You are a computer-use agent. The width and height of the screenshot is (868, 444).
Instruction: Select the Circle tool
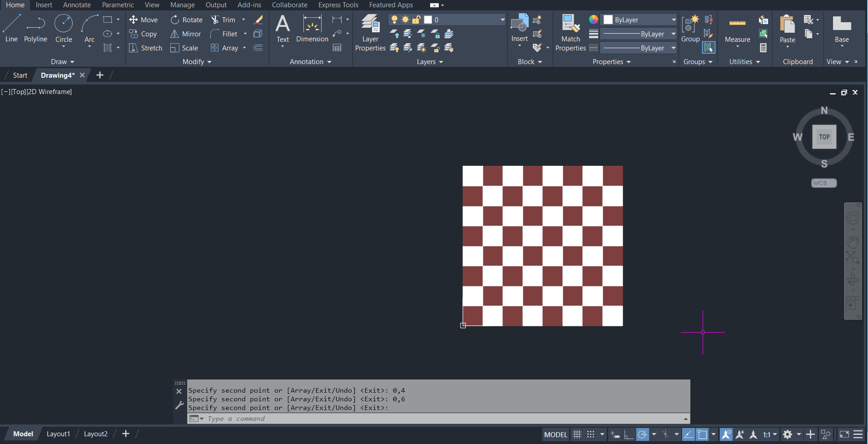pos(64,28)
